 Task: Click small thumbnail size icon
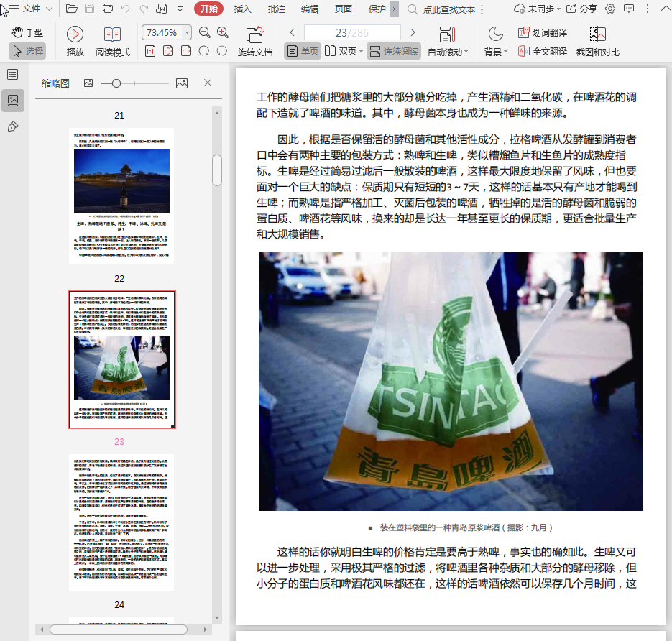coord(88,83)
